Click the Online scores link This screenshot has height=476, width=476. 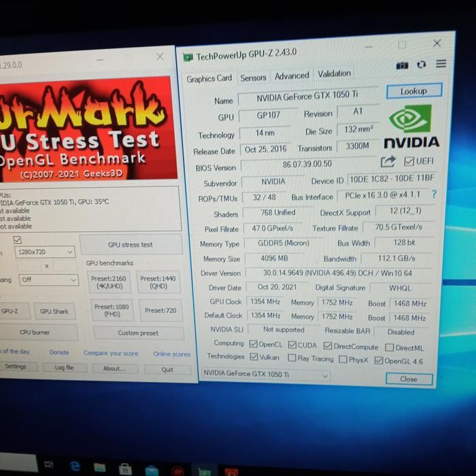pos(171,354)
